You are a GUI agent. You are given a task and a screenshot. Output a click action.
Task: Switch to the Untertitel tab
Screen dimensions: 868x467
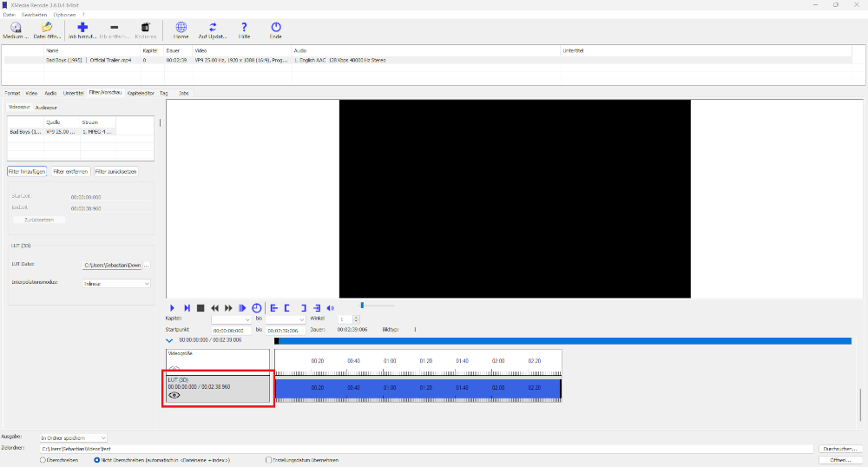(x=73, y=93)
